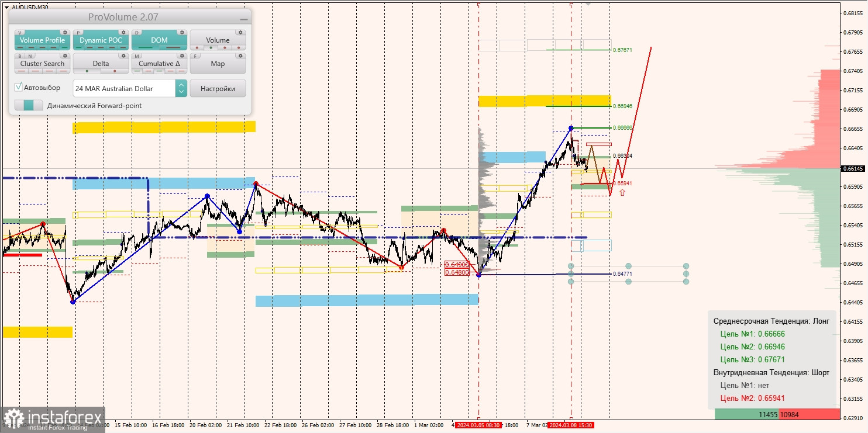Click the contract selector up arrow
The width and height of the screenshot is (868, 433).
point(181,85)
